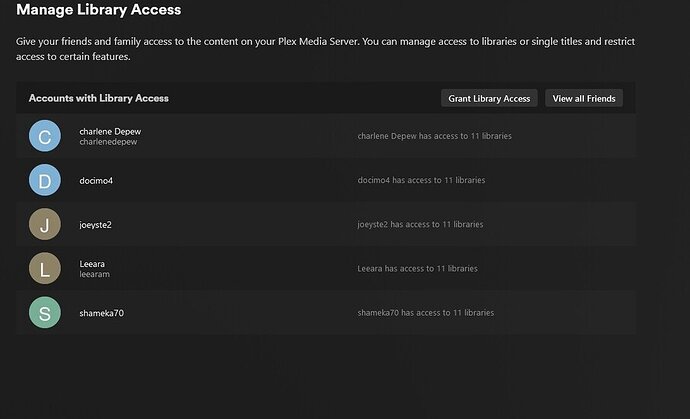690x419 pixels.
Task: Click charlene Depew's blue C avatar
Action: point(45,136)
